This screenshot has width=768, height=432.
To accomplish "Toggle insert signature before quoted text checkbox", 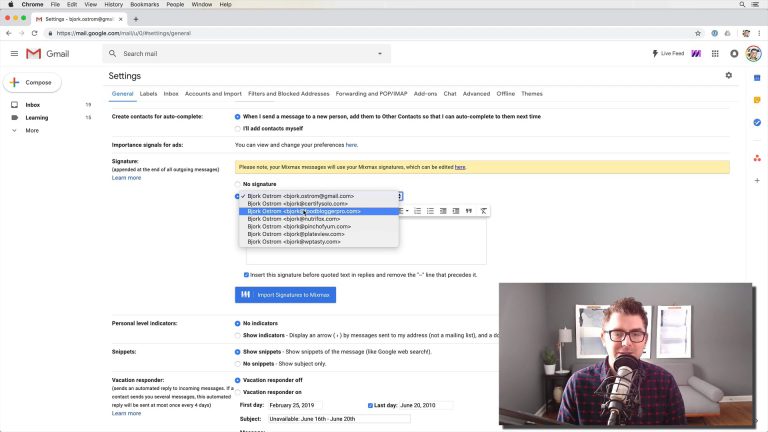I will (x=246, y=275).
